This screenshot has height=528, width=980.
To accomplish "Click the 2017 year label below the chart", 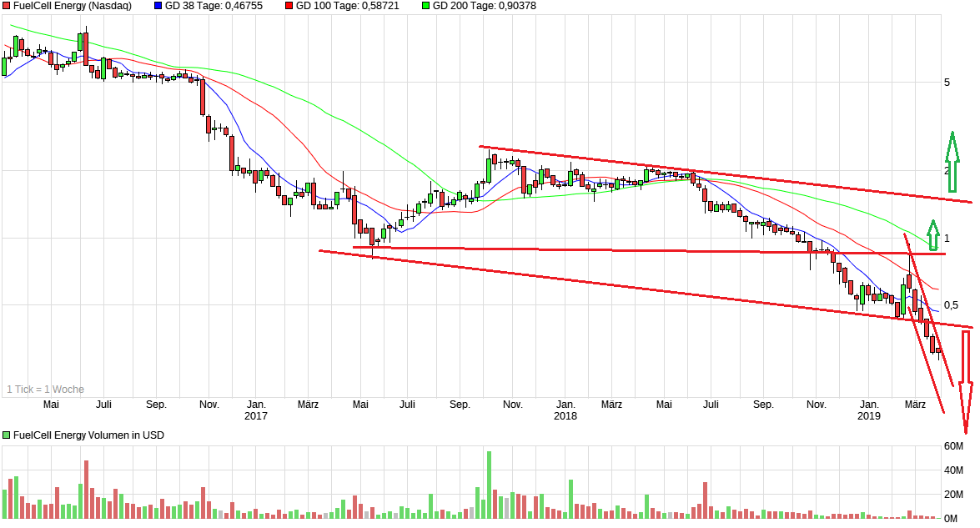I will tap(257, 415).
